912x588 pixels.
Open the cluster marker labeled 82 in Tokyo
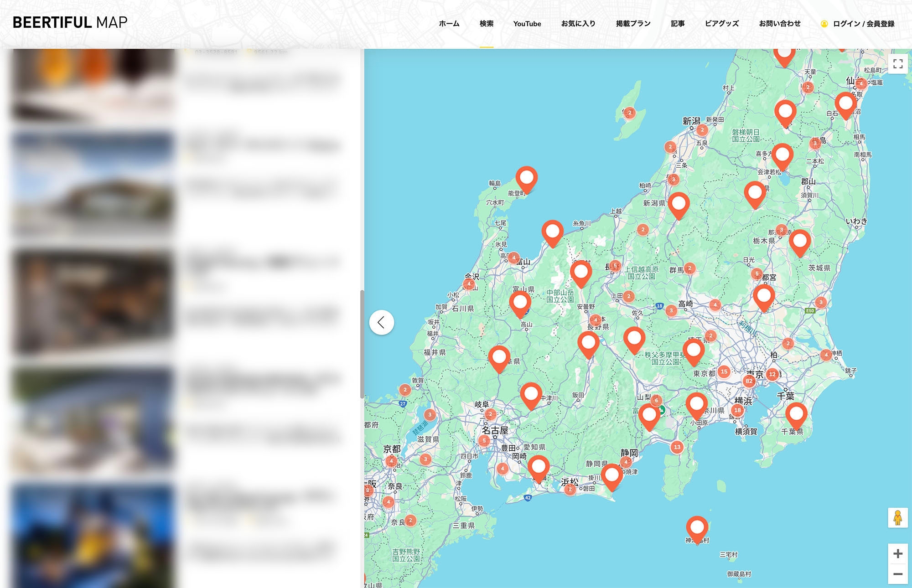coord(749,381)
